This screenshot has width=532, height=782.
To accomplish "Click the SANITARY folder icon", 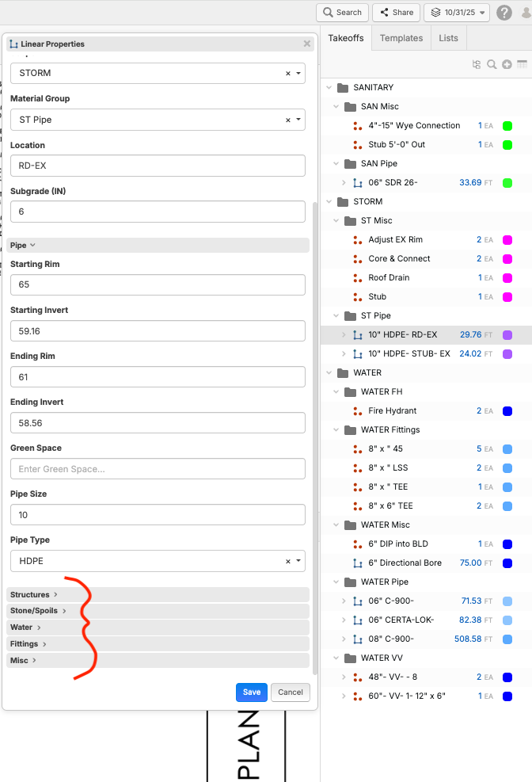I will [342, 87].
